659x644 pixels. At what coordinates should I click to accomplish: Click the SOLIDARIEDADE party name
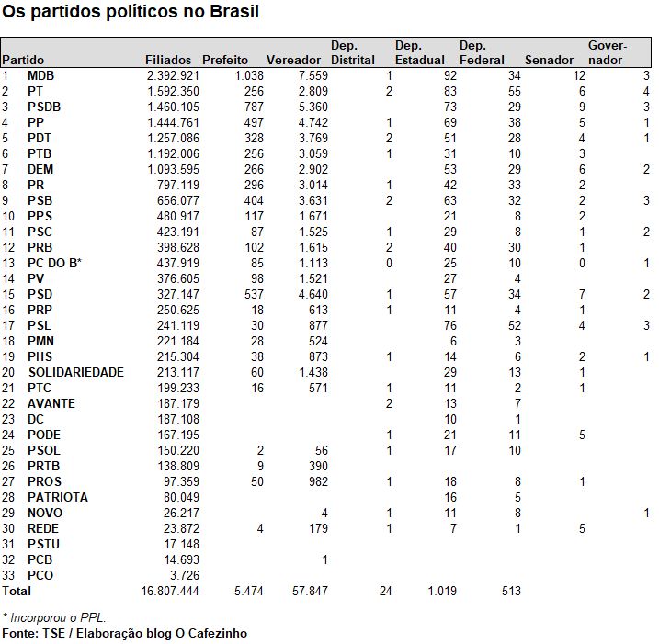(x=76, y=372)
